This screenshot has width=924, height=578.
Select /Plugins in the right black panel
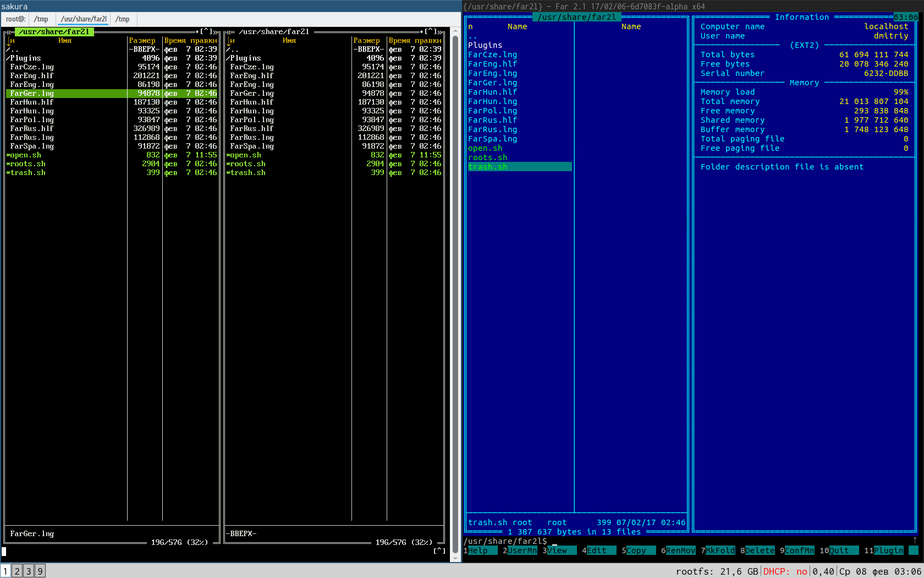pyautogui.click(x=244, y=58)
